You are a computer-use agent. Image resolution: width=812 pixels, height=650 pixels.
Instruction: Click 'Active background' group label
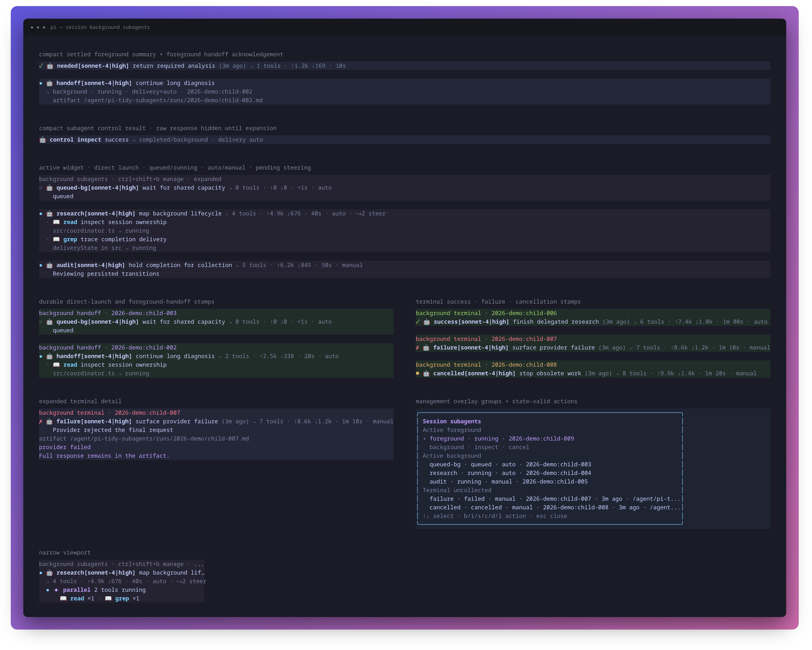452,456
